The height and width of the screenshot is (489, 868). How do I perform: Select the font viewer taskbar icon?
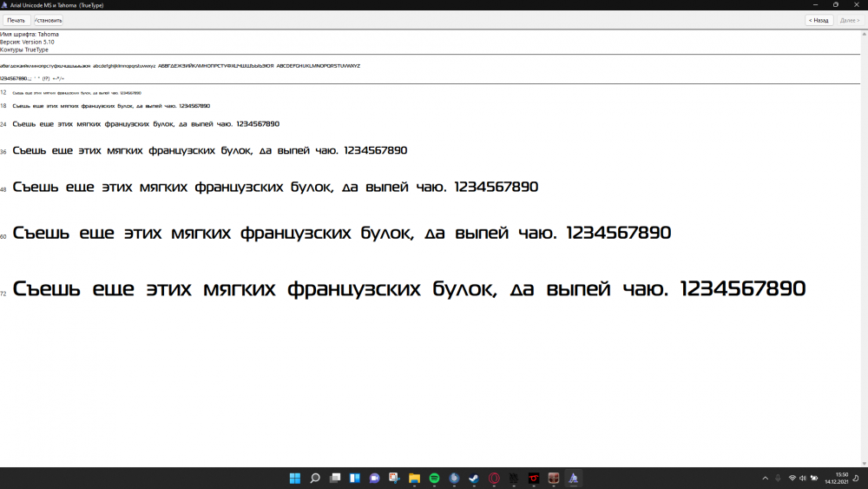click(573, 478)
